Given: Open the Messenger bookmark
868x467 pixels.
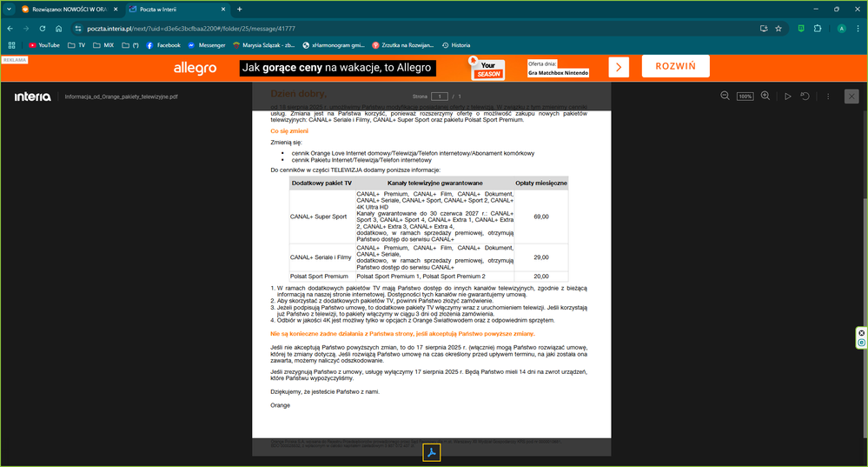Looking at the screenshot, I should pos(207,45).
